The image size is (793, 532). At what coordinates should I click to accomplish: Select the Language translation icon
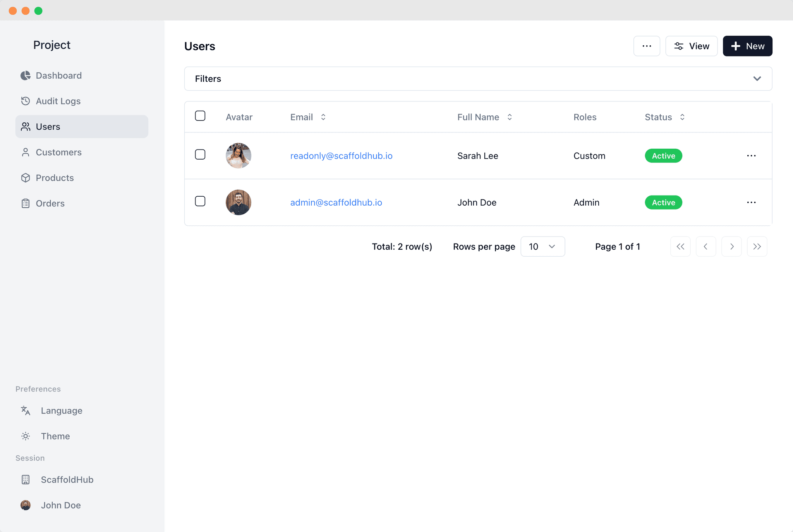(x=26, y=410)
